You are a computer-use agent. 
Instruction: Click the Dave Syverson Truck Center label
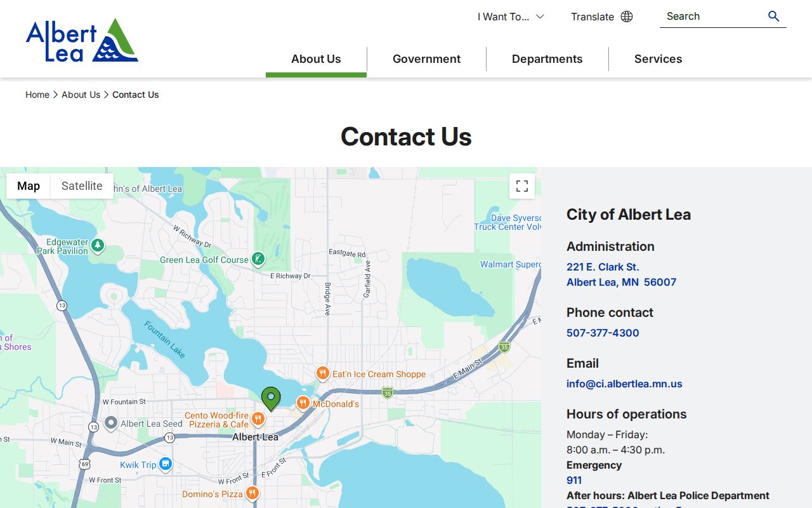pos(507,222)
